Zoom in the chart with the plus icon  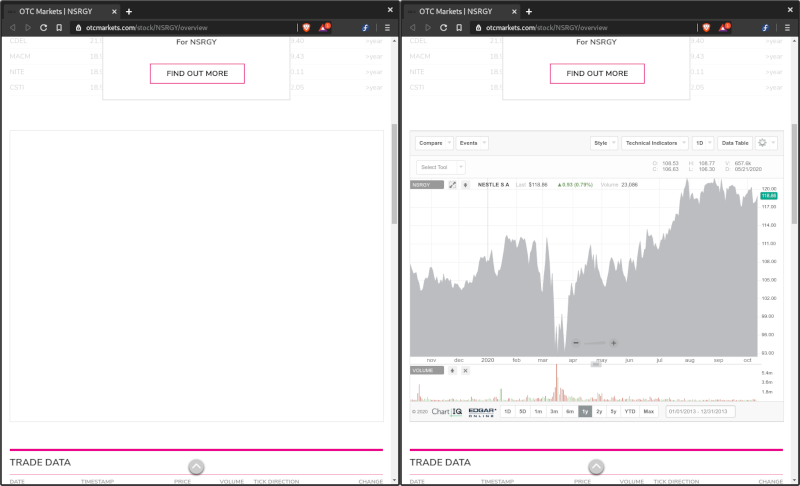click(x=613, y=343)
